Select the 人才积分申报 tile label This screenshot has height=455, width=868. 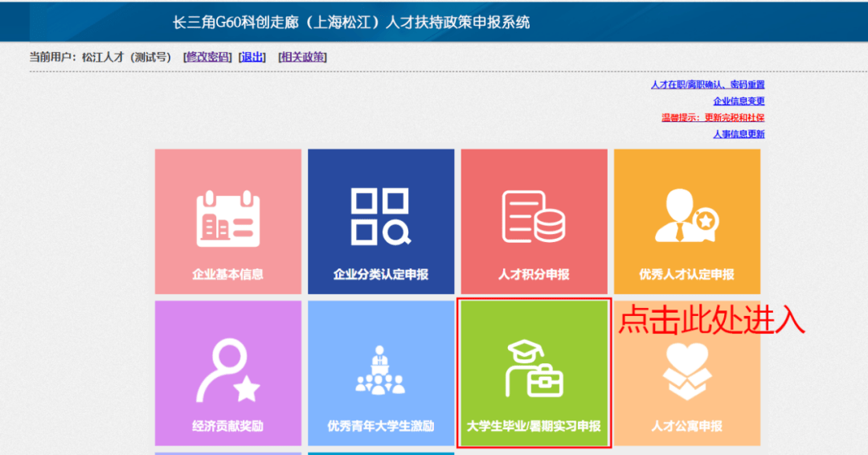533,274
